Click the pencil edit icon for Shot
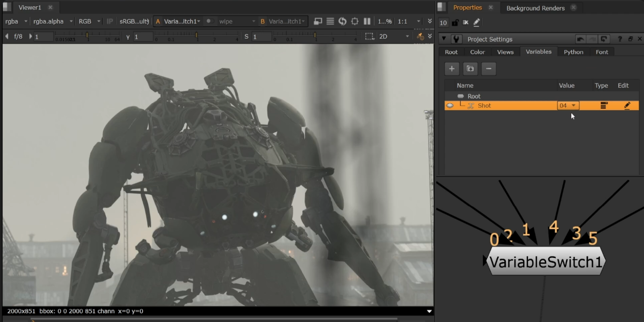The image size is (644, 322). pyautogui.click(x=627, y=105)
